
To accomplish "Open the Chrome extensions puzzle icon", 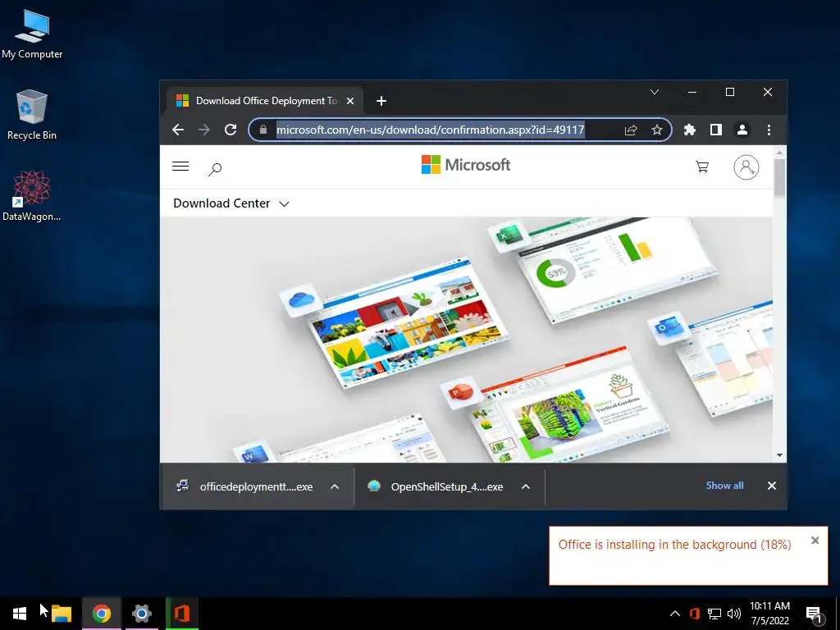I will (689, 130).
